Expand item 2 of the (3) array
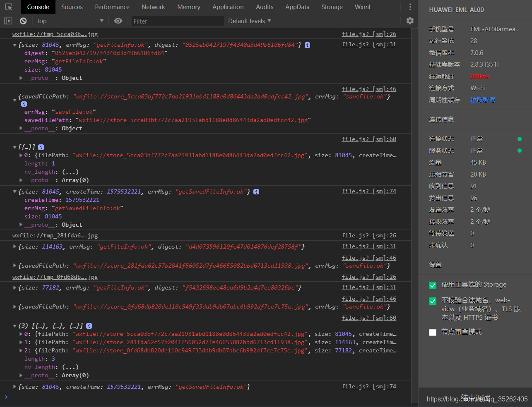Image resolution: width=532 pixels, height=407 pixels. click(x=21, y=351)
